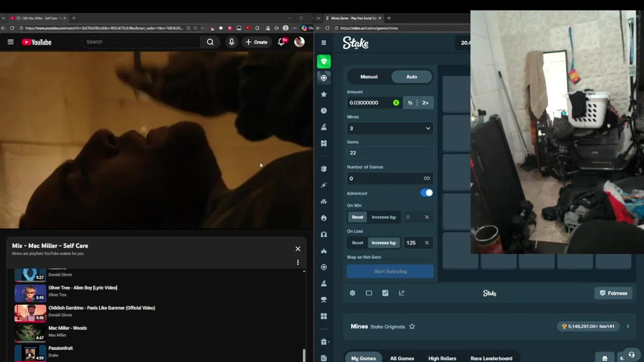The height and width of the screenshot is (362, 644).
Task: Open live support headset icon
Action: pos(631,354)
